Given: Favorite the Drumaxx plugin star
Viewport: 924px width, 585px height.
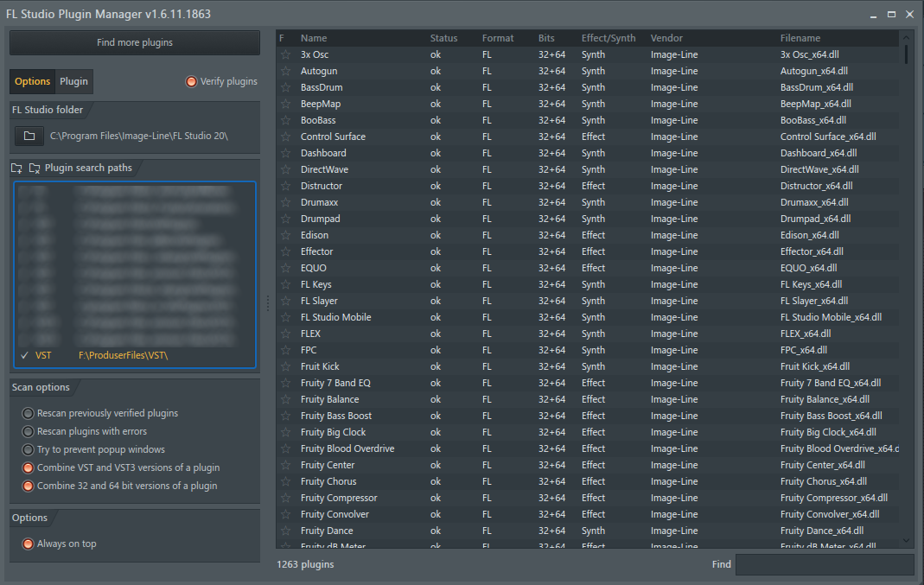Looking at the screenshot, I should click(x=286, y=203).
